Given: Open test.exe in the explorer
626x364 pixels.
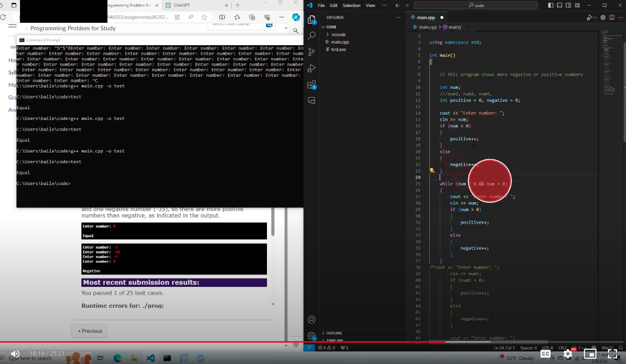Looking at the screenshot, I should pos(338,49).
